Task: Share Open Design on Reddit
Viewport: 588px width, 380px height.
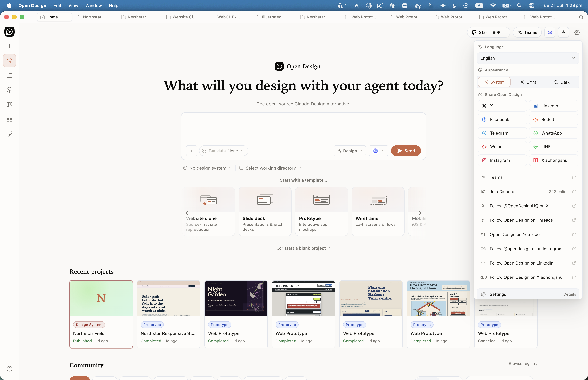Action: tap(554, 119)
